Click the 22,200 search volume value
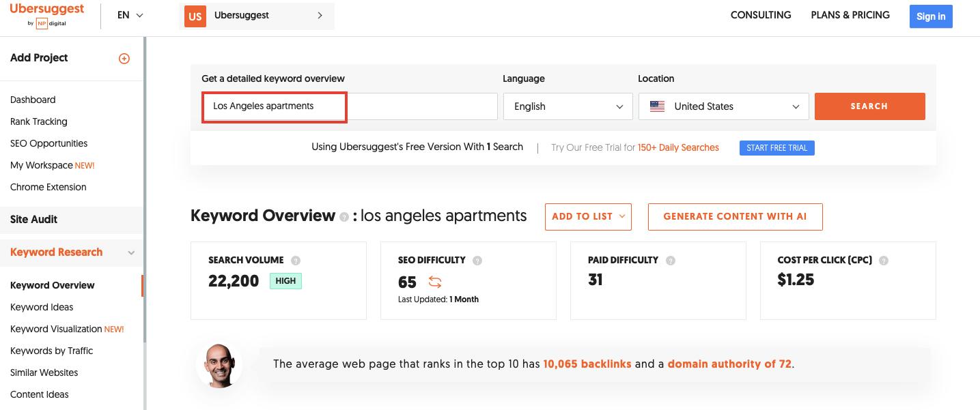Image resolution: width=980 pixels, height=410 pixels. [234, 280]
